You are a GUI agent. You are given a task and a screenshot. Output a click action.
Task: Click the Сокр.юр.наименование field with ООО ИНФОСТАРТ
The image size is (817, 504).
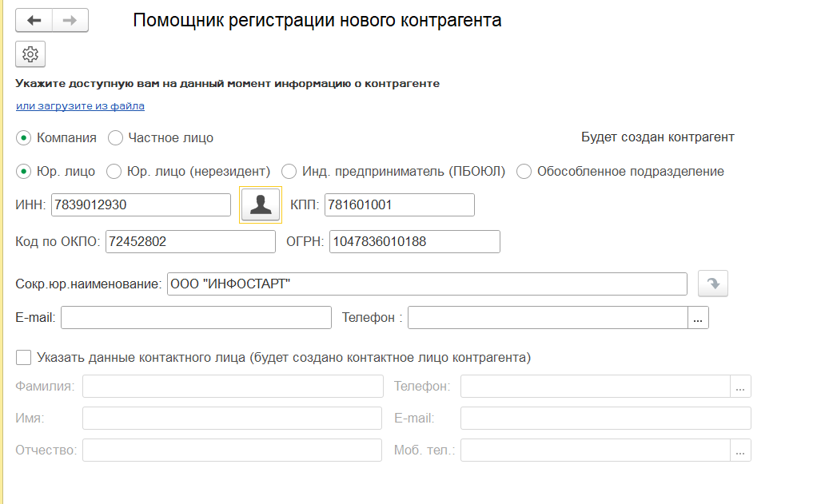click(427, 284)
